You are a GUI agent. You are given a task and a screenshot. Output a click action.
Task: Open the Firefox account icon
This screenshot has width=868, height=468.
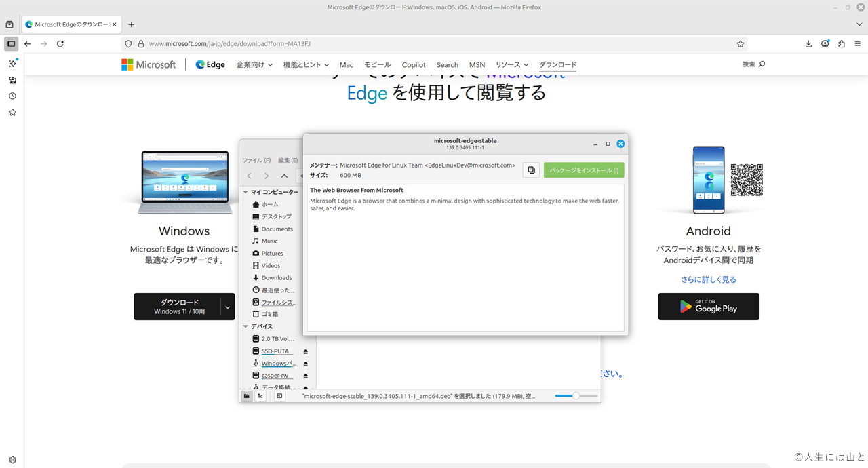825,43
